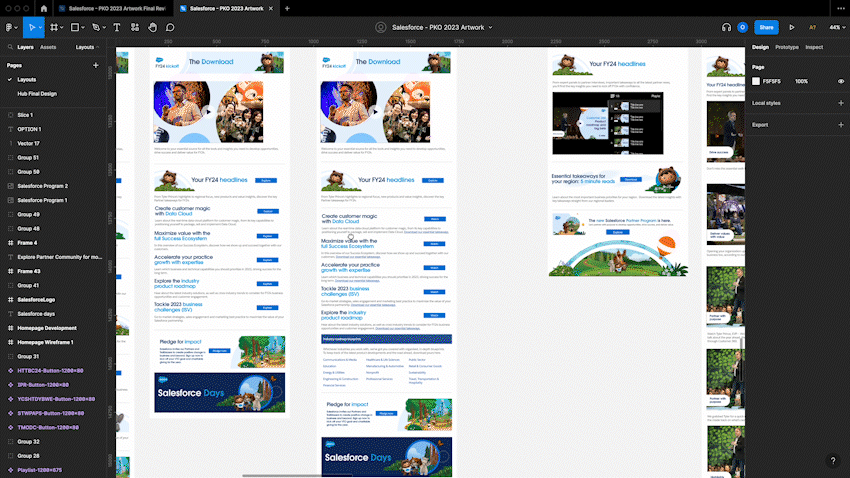Click the page background color swatch

point(756,81)
